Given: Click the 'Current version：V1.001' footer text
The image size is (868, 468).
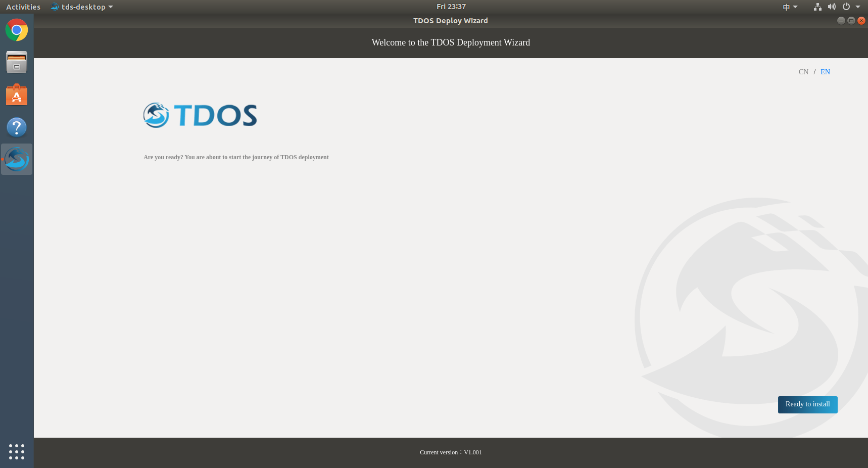Looking at the screenshot, I should tap(451, 452).
